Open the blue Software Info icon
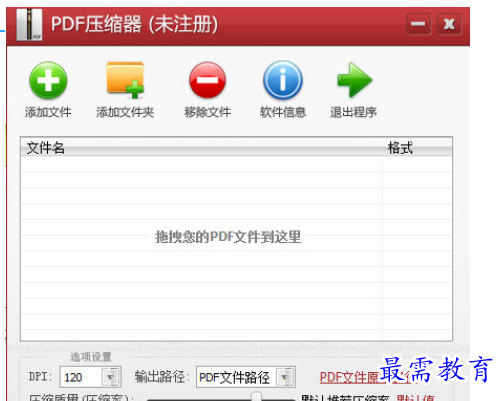The height and width of the screenshot is (401, 501). (x=283, y=80)
